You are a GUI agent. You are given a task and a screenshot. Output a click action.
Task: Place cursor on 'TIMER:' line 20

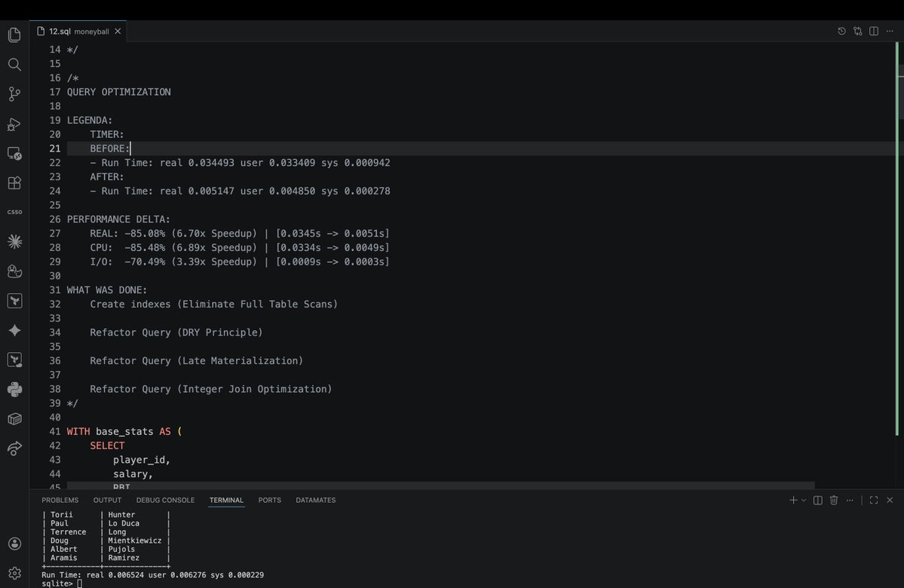coord(106,134)
